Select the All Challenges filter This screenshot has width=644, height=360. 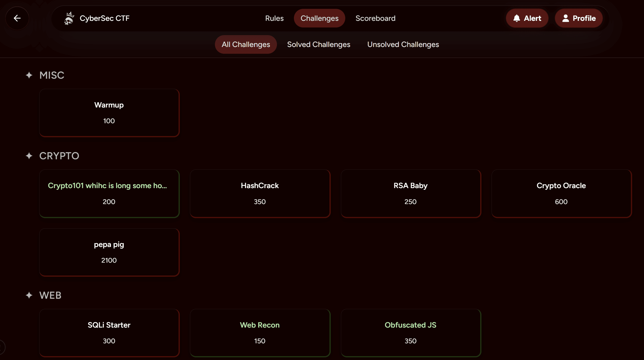(x=246, y=45)
